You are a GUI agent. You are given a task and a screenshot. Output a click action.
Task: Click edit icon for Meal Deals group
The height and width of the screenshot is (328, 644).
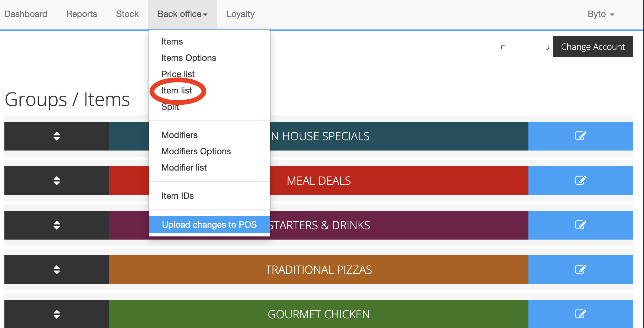pos(580,181)
